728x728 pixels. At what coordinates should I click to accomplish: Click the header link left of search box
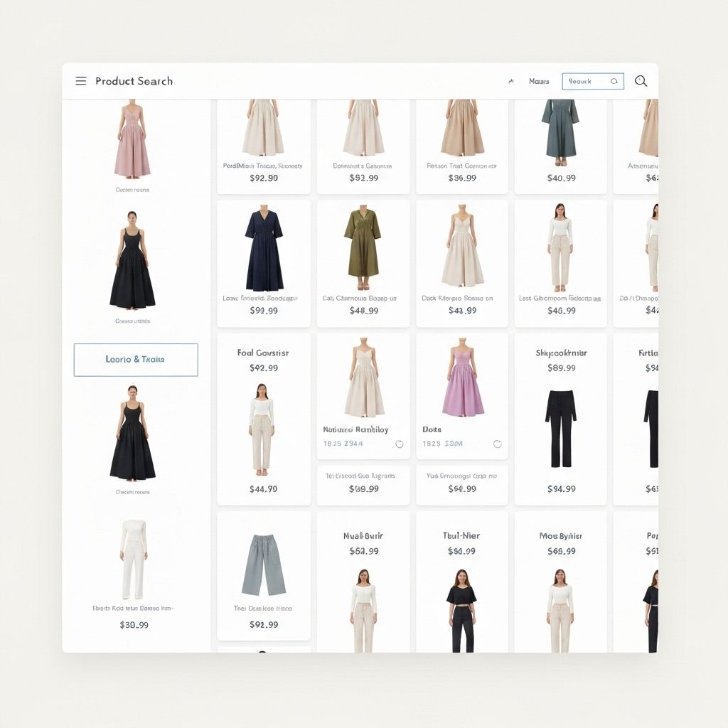tap(539, 82)
